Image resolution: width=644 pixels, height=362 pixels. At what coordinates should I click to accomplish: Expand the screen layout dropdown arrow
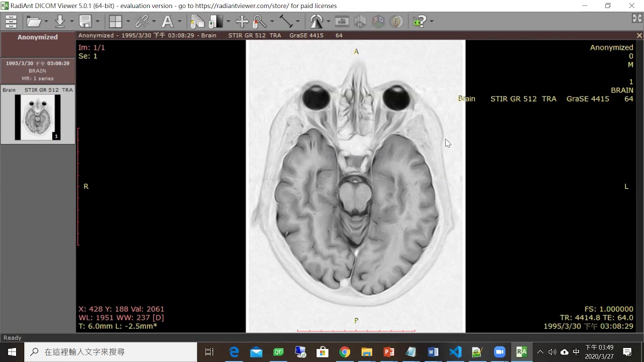(128, 22)
